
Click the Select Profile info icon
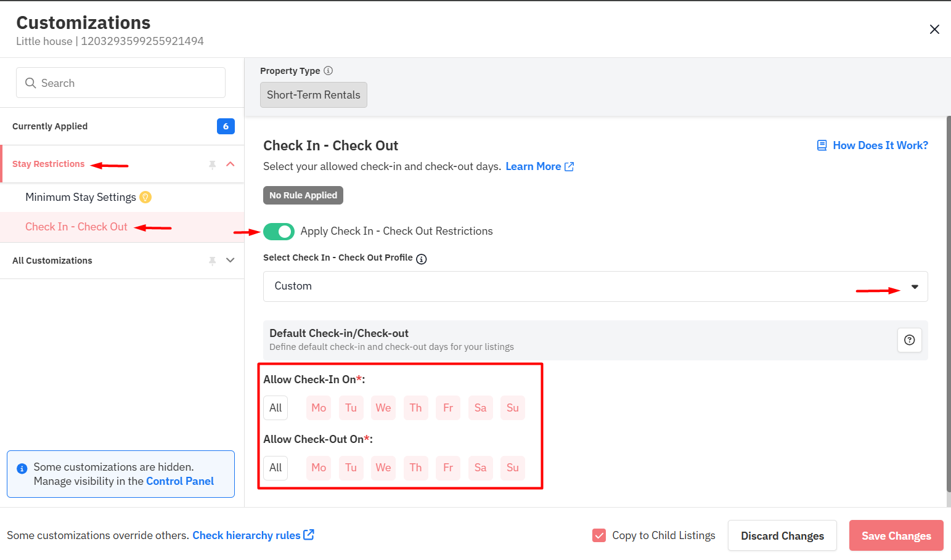[422, 259]
